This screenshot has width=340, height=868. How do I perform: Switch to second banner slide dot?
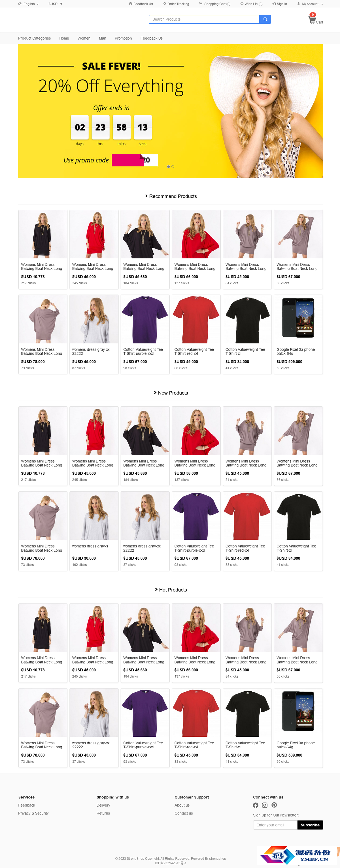[173, 167]
